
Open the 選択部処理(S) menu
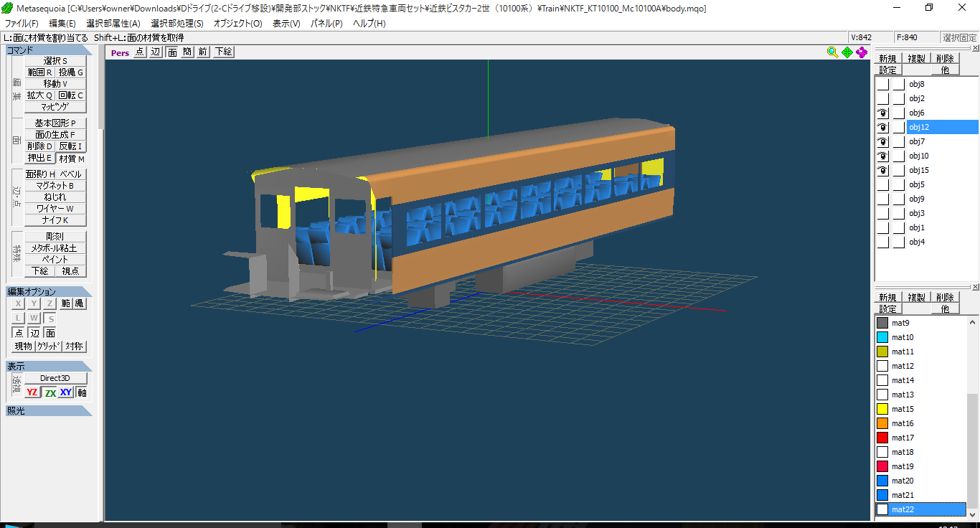pos(177,24)
